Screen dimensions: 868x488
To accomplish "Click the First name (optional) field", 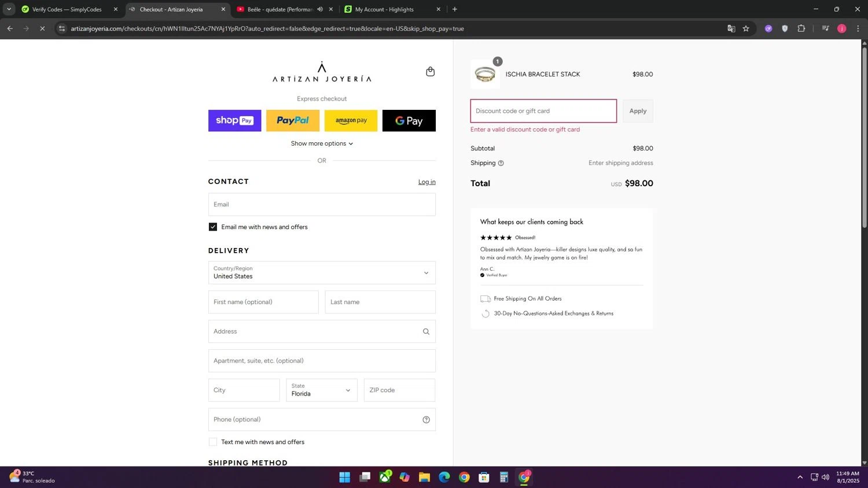I will [x=263, y=302].
